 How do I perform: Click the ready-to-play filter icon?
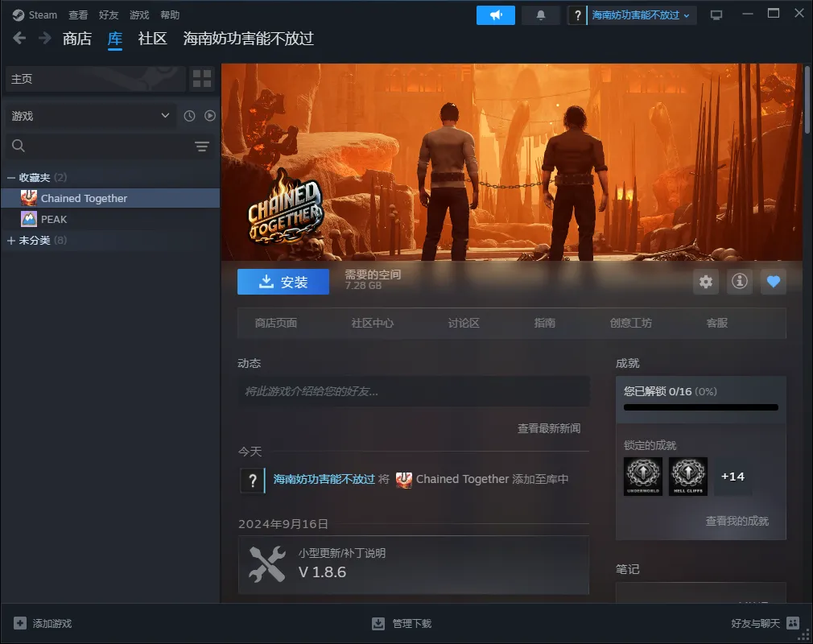coord(210,116)
